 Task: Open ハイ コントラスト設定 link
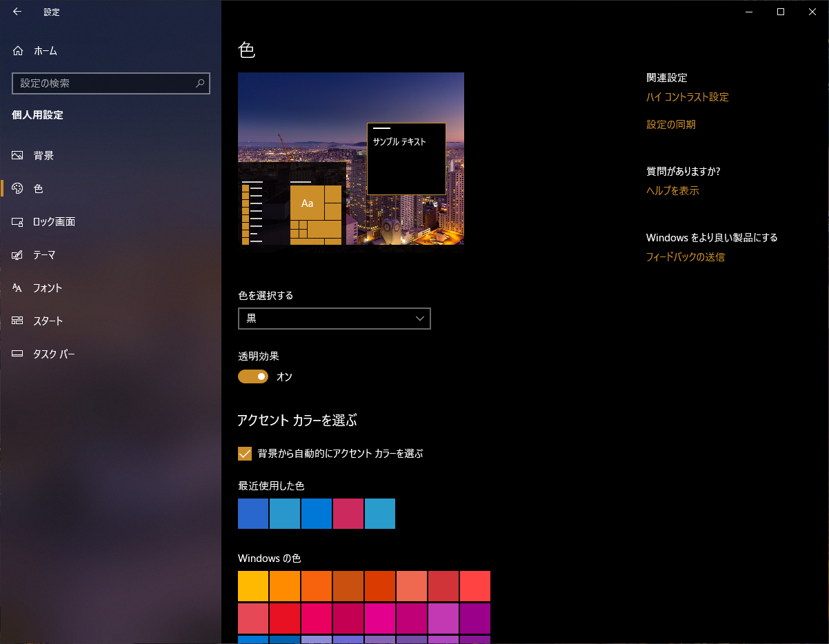point(687,97)
